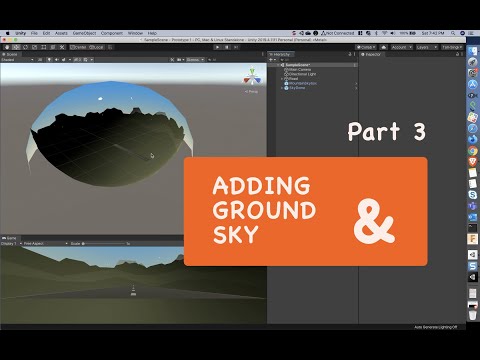Select the Rect Transform tool
The height and width of the screenshot is (360, 480).
(44, 47)
